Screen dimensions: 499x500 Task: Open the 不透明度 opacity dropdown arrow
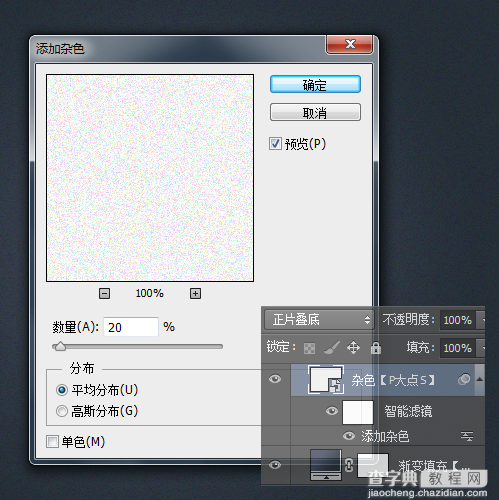tap(481, 320)
